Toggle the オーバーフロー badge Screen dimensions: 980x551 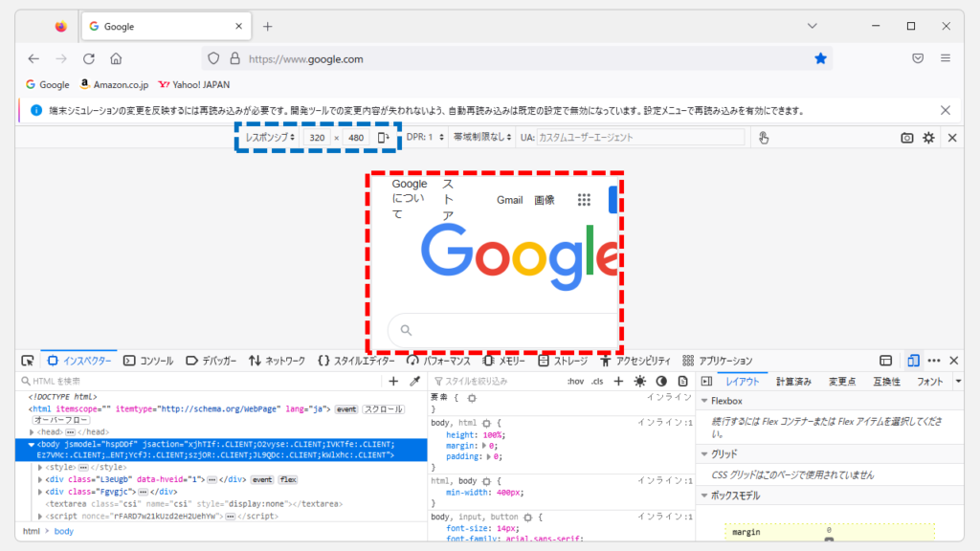coord(61,421)
